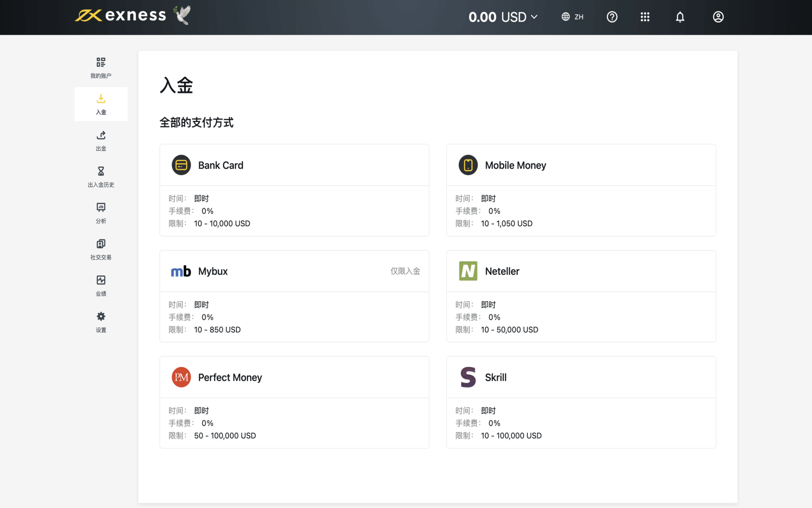The height and width of the screenshot is (508, 812).
Task: Expand the 0.00 USD balance dropdown
Action: coord(503,17)
